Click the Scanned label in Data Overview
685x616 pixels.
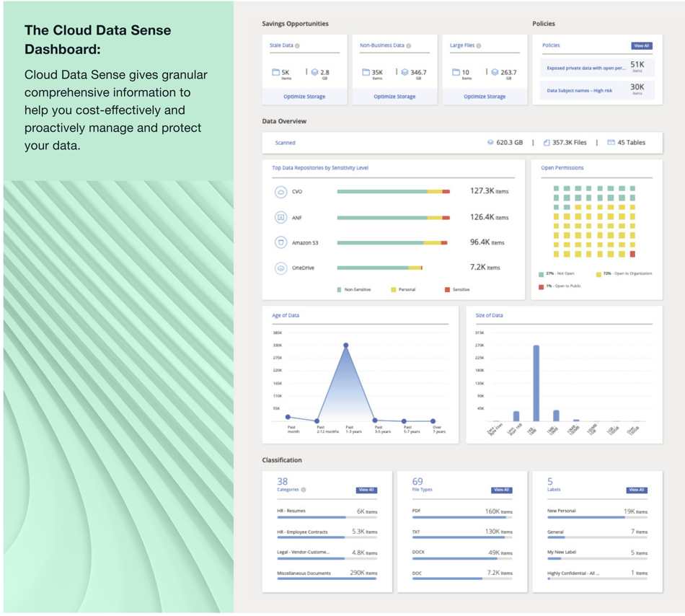point(286,143)
